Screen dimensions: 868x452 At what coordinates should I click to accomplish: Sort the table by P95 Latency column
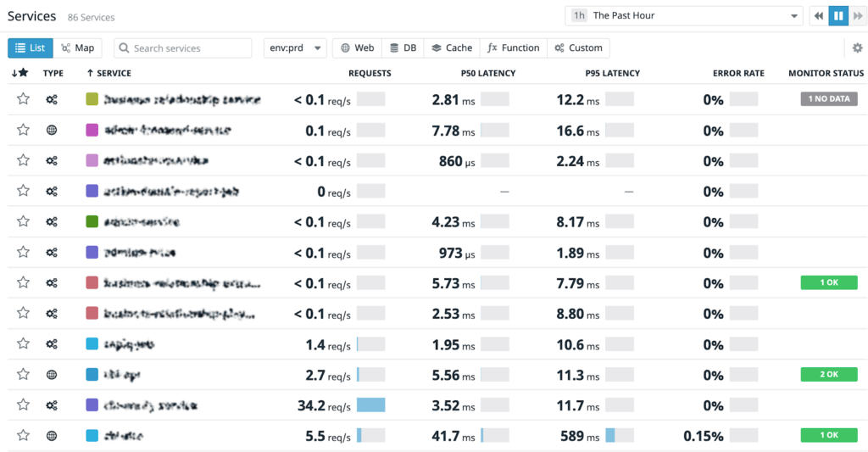tap(612, 73)
